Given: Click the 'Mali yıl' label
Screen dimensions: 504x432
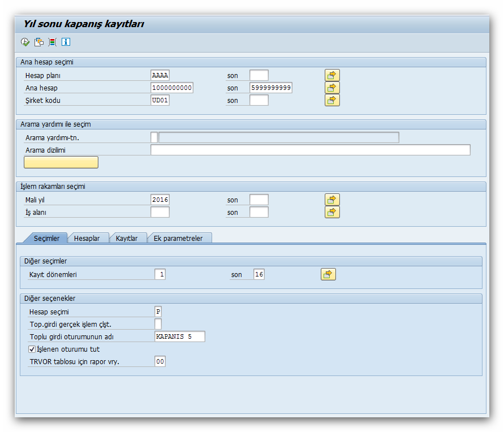Looking at the screenshot, I should tap(35, 200).
